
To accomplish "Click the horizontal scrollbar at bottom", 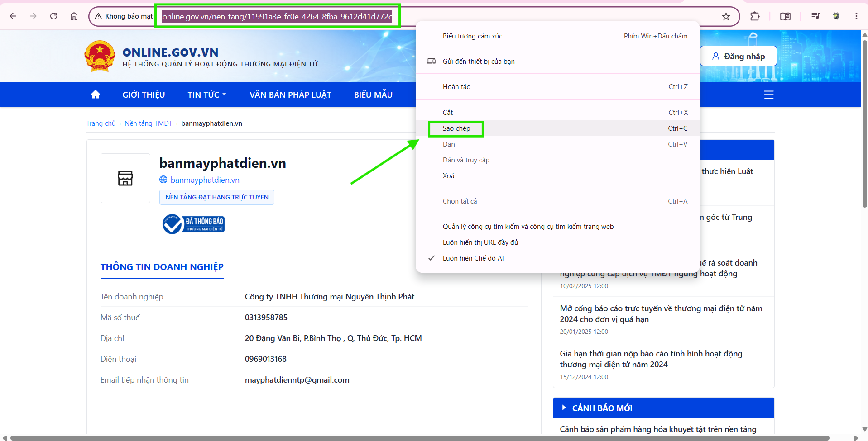I will (x=419, y=438).
